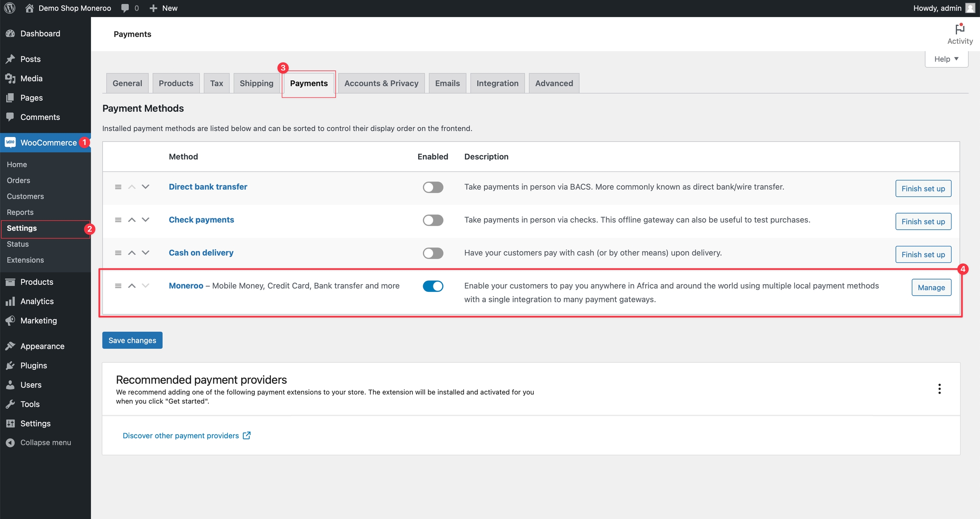Enable the Check payments toggle
The width and height of the screenshot is (980, 519).
(433, 220)
